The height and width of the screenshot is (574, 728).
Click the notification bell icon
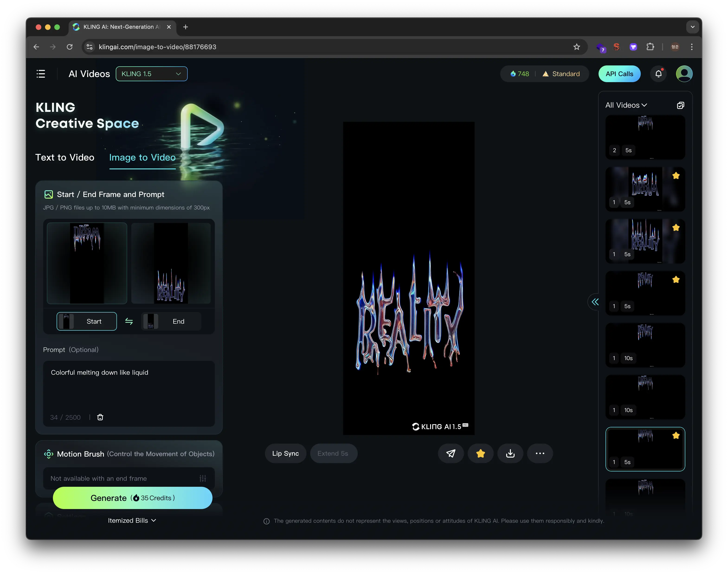coord(658,74)
